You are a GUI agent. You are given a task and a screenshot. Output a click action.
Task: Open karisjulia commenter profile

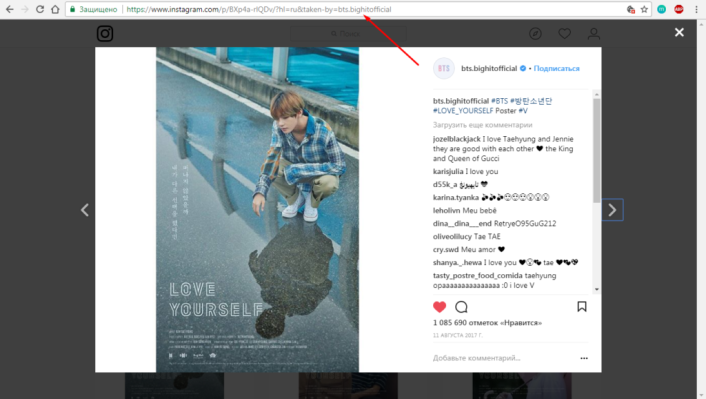pyautogui.click(x=448, y=172)
